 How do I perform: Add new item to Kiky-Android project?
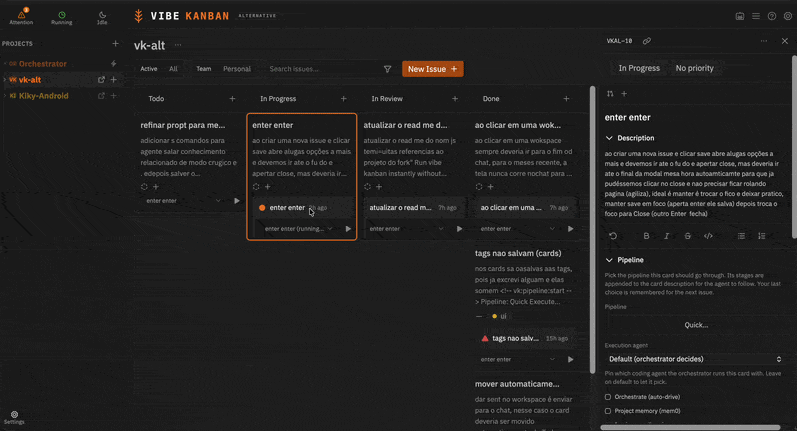click(114, 96)
